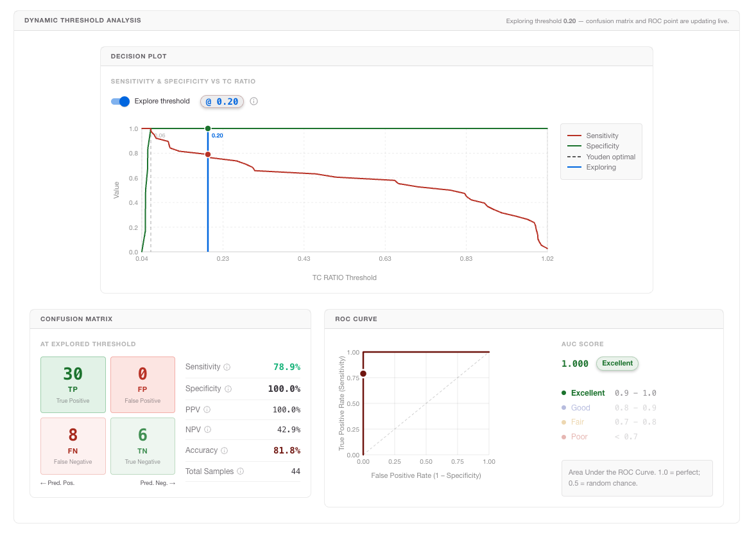The height and width of the screenshot is (537, 756).
Task: Select the False Positive cell showing 0
Action: (x=142, y=385)
